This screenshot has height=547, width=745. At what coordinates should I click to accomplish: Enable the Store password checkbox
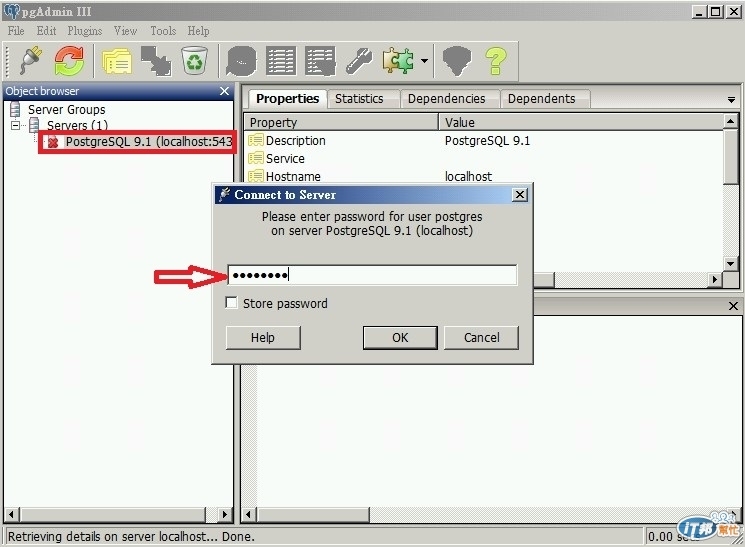coord(231,303)
